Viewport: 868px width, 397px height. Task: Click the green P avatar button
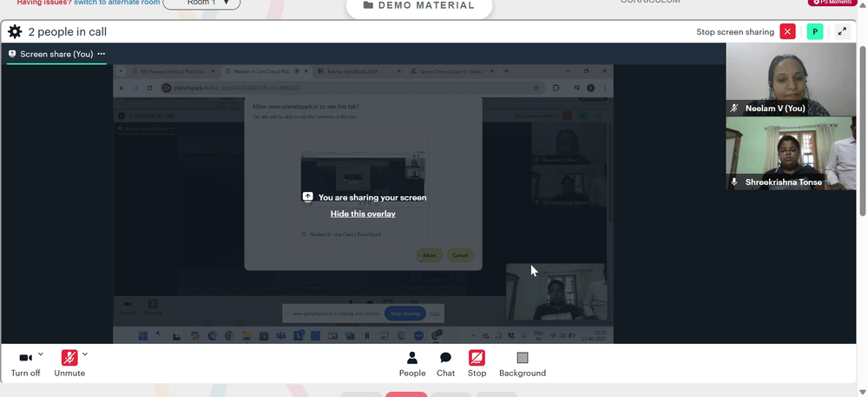pos(814,31)
